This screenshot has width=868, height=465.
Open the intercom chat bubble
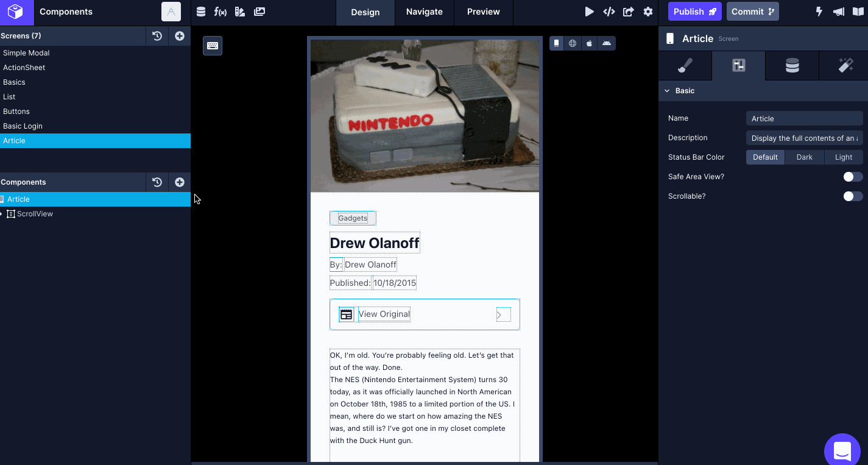[842, 451]
